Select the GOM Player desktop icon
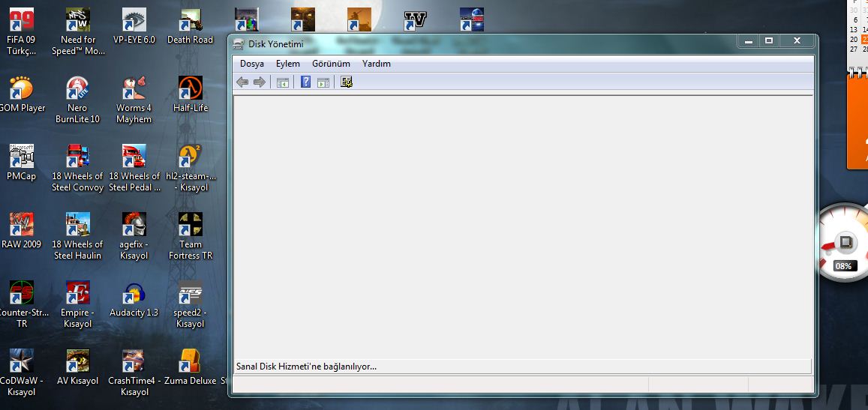This screenshot has width=868, height=410. 21,88
